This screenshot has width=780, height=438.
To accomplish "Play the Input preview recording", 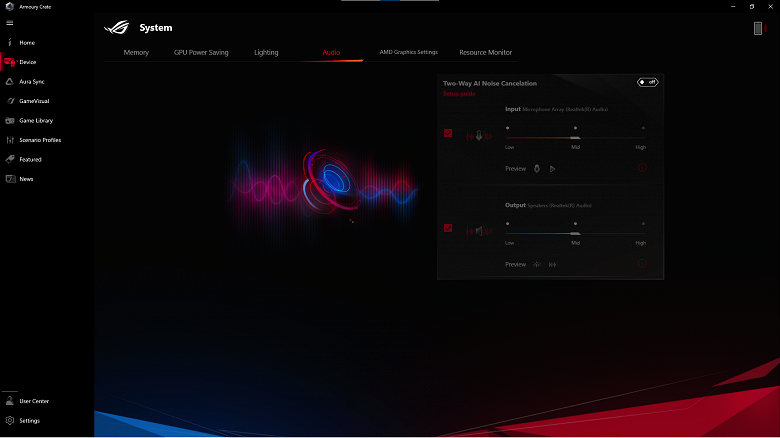I will coord(552,169).
